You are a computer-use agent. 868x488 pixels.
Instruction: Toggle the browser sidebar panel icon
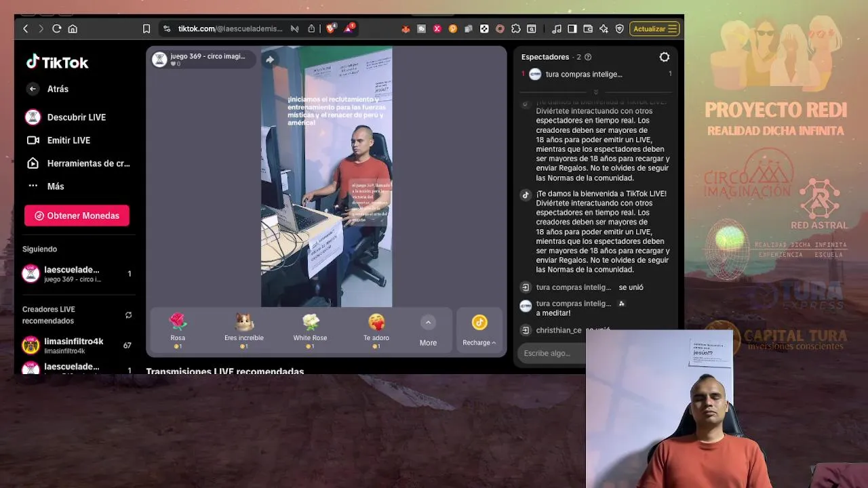(x=572, y=28)
